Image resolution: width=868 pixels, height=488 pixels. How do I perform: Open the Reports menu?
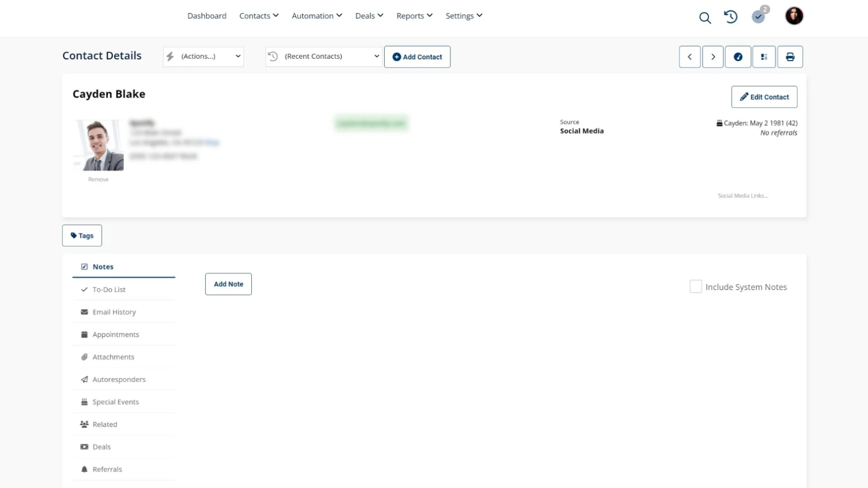414,16
